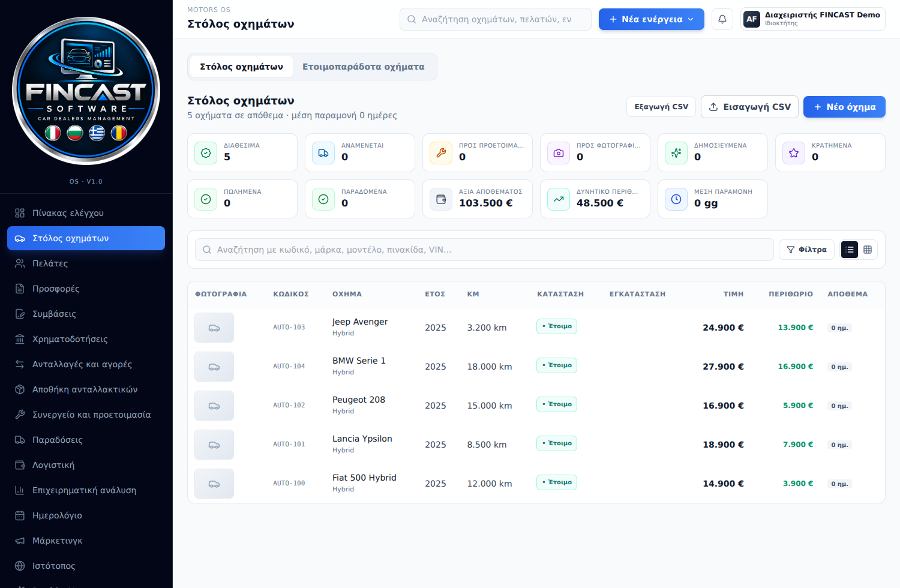
Task: Click the Εισαγωγή CSV button
Action: coord(749,107)
